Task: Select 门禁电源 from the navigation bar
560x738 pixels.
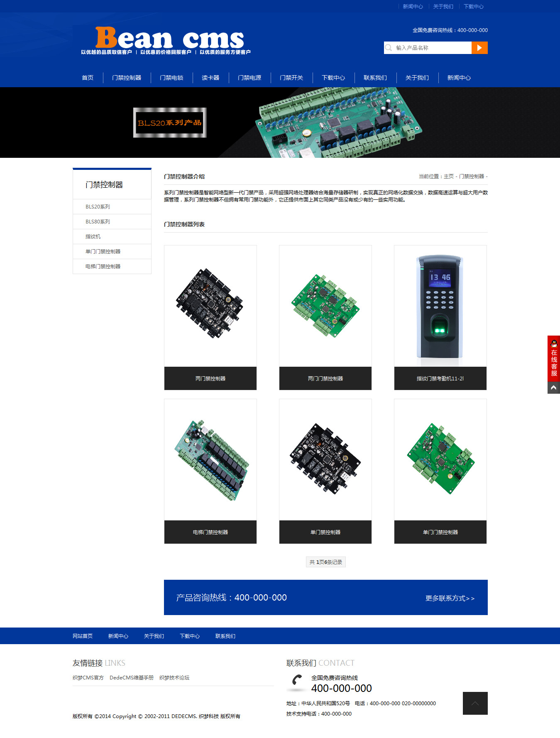Action: 249,78
